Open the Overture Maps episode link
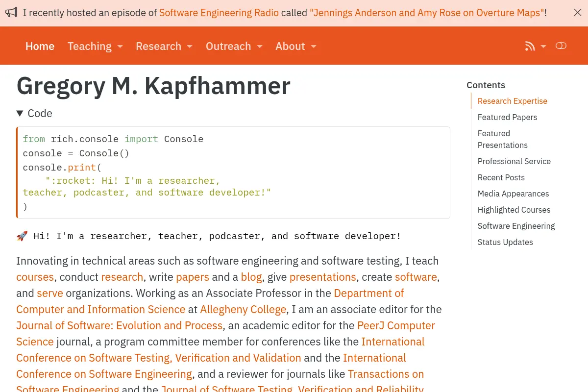Screen dimensions: 588x392 point(427,13)
